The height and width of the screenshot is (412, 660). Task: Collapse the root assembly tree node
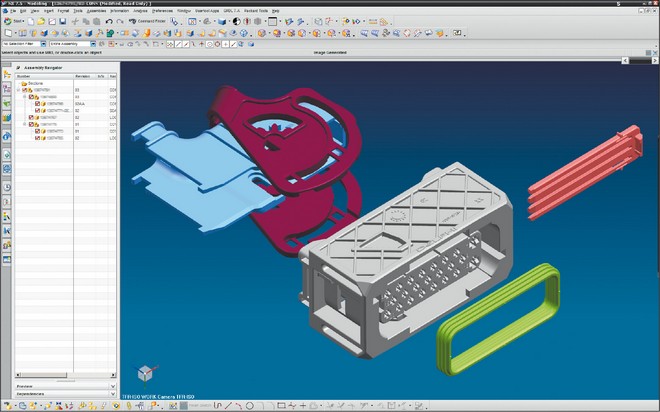pos(20,89)
